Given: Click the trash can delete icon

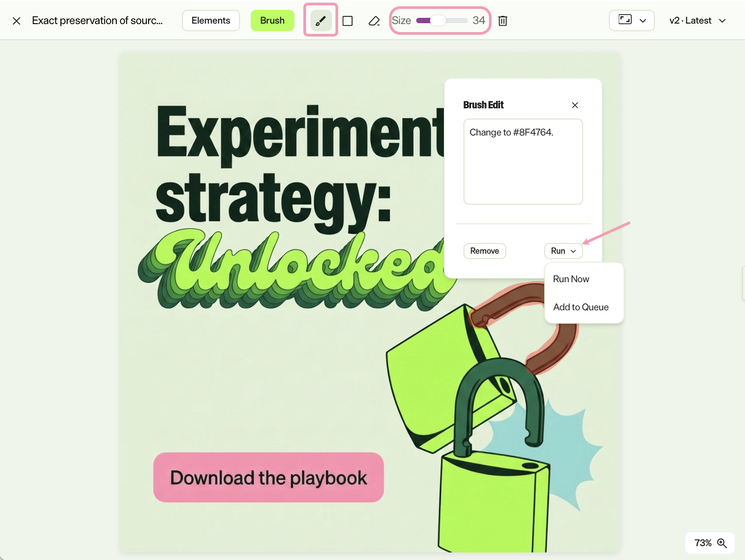Looking at the screenshot, I should 503,21.
